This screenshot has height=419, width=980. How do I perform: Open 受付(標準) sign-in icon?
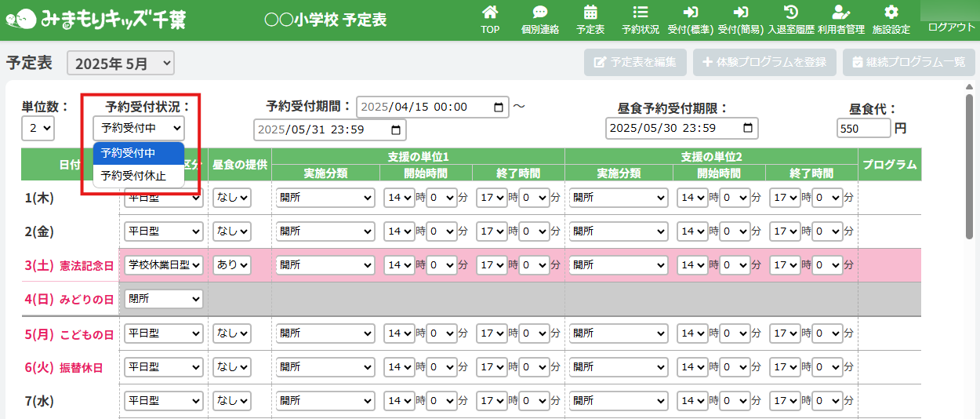click(x=690, y=13)
